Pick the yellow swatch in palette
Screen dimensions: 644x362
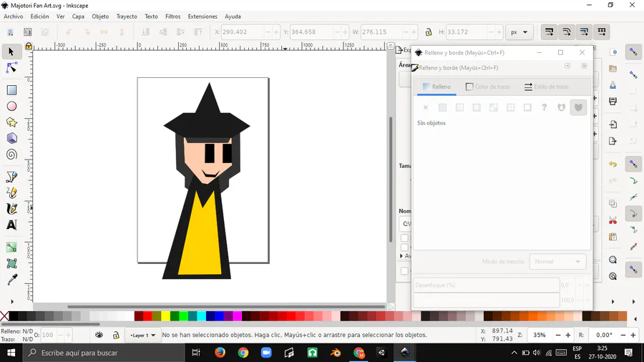166,316
